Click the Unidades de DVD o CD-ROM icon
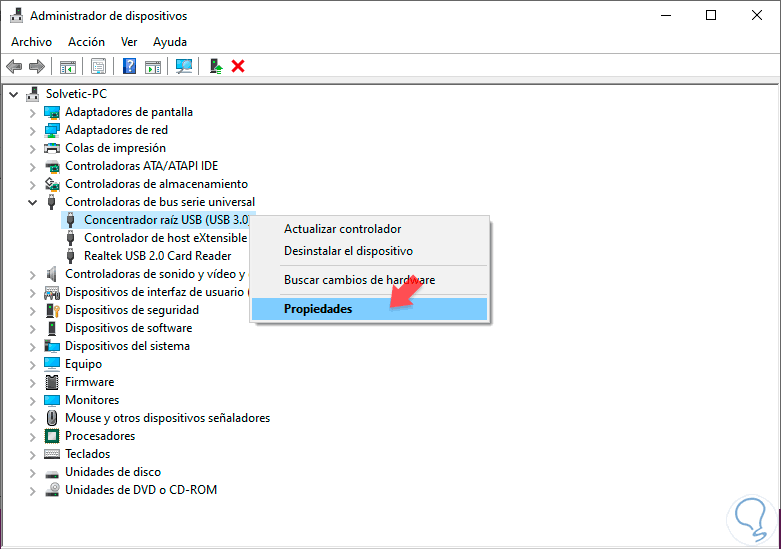The width and height of the screenshot is (781, 549). [52, 490]
